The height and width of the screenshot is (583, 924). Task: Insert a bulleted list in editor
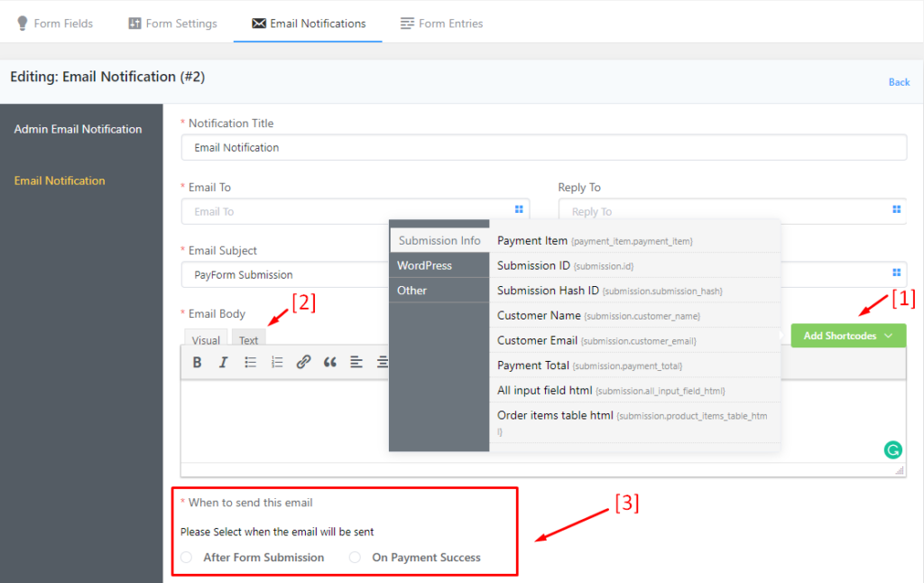[x=251, y=362]
